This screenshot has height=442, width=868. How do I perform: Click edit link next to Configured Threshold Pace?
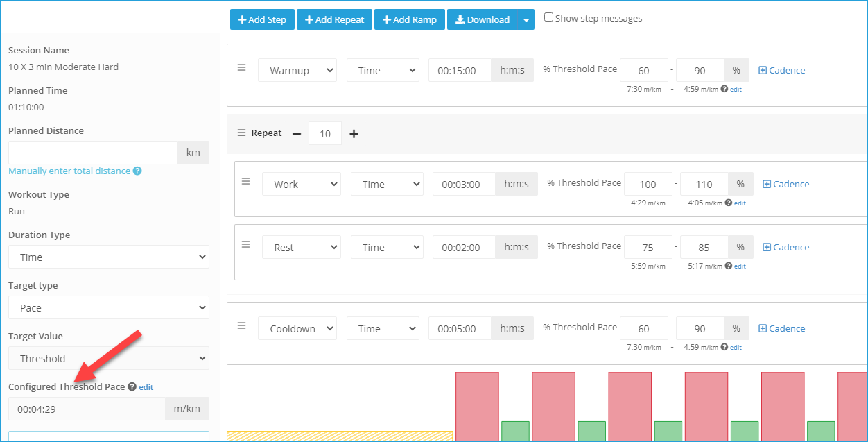tap(146, 387)
